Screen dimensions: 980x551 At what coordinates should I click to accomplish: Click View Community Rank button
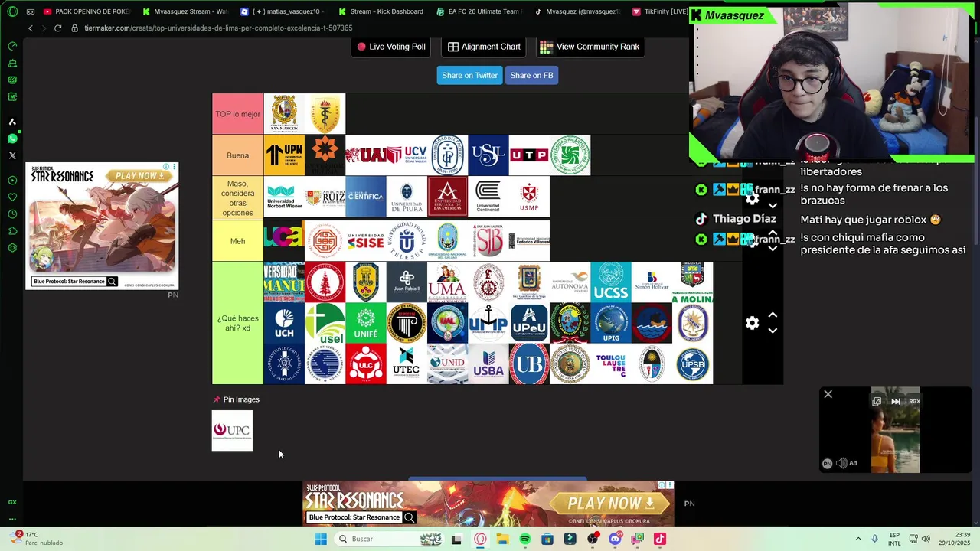click(x=590, y=47)
